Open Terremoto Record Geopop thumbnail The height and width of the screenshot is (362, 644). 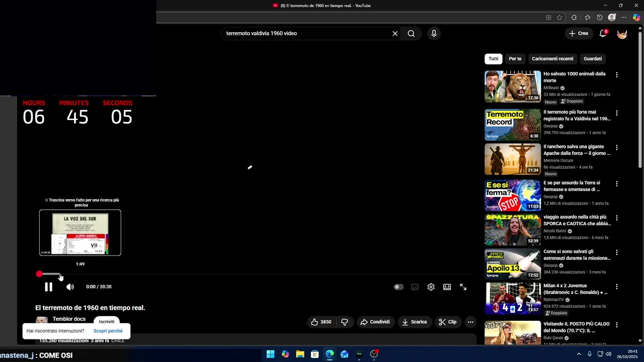tap(513, 125)
